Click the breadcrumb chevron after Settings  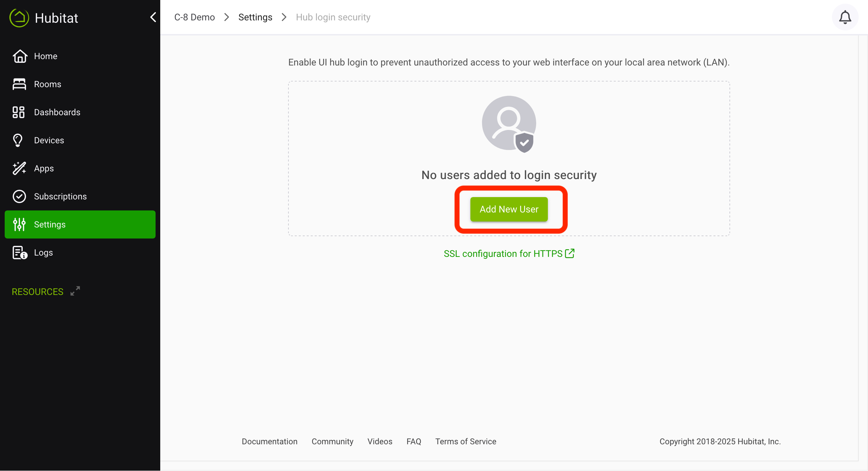point(284,17)
